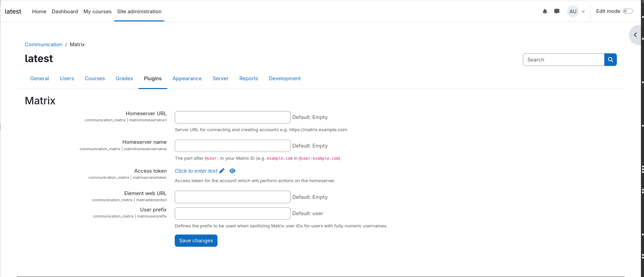Open the notifications bell icon
Image resolution: width=644 pixels, height=277 pixels.
[545, 11]
